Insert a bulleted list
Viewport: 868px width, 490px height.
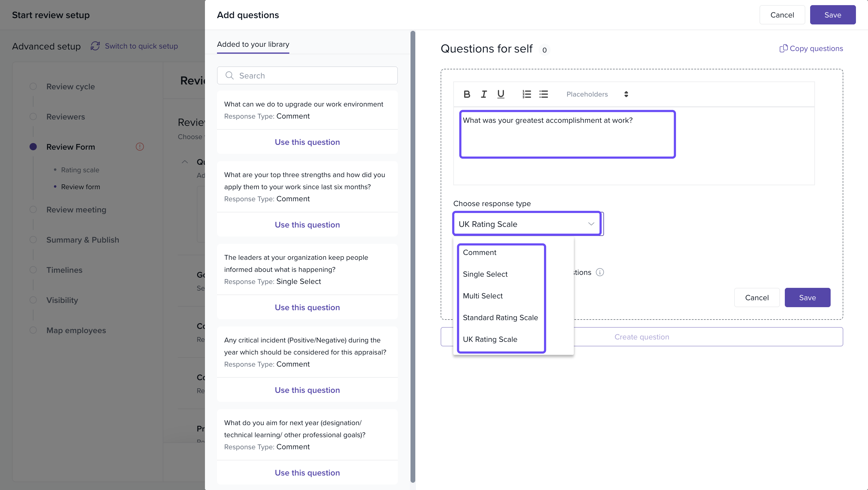click(x=543, y=94)
